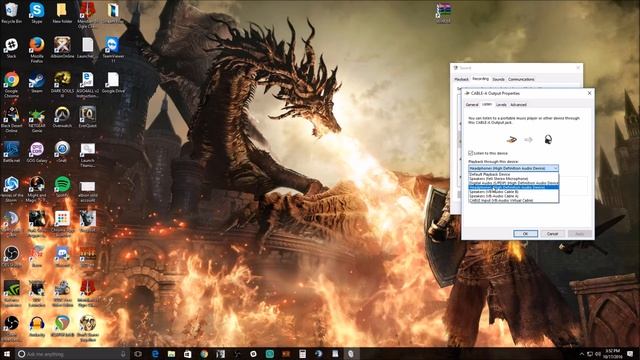Select the Audacity desktop shortcut

coord(37,327)
